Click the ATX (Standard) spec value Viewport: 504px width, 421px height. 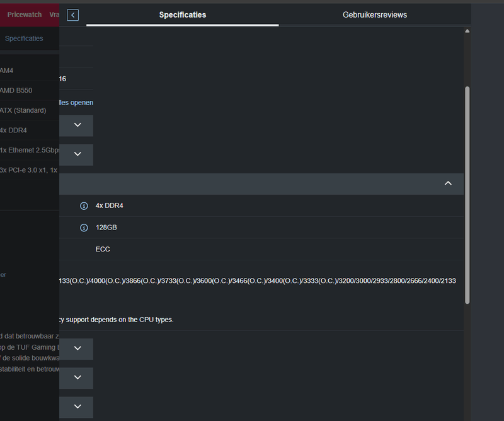point(23,110)
